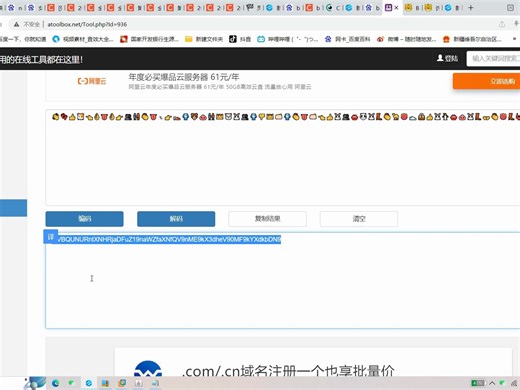Open the 微博 bookmark
The width and height of the screenshot is (520, 390).
(x=406, y=39)
